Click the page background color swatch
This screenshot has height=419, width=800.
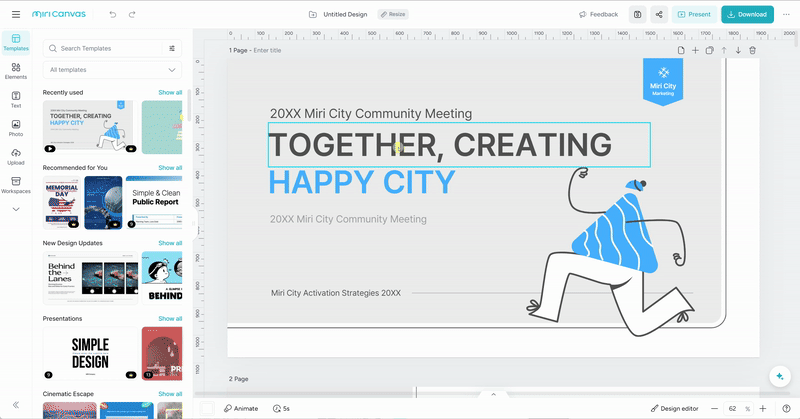click(x=207, y=408)
